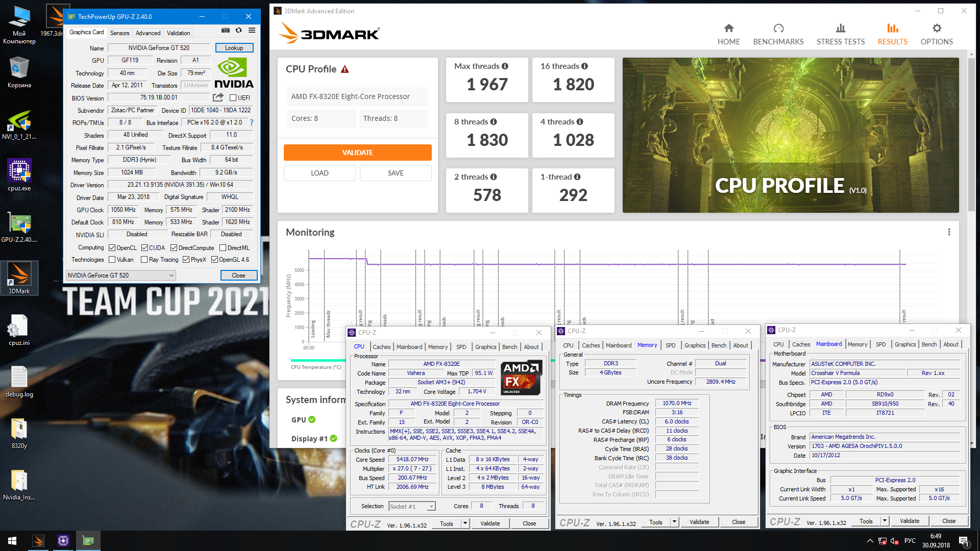
Task: Open the STRESS TESTS icon
Action: click(841, 28)
